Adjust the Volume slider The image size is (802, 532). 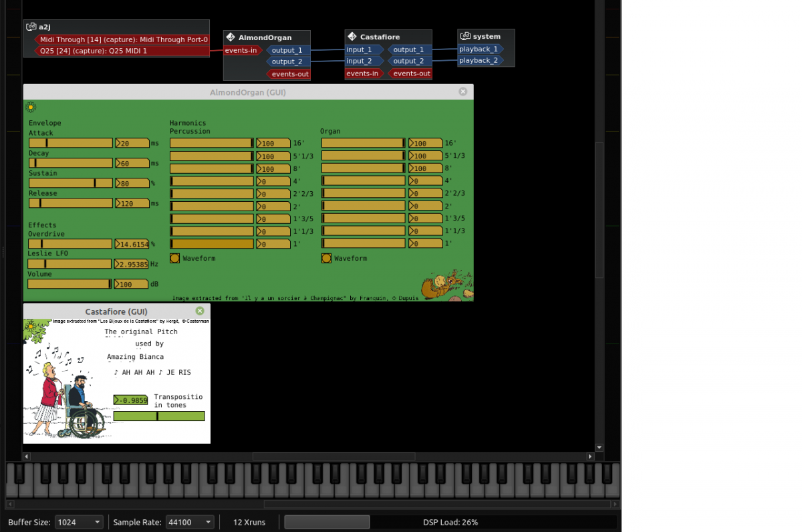70,284
